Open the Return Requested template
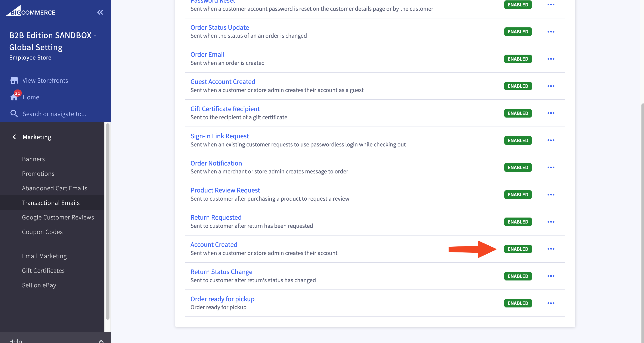This screenshot has width=644, height=343. coord(216,217)
